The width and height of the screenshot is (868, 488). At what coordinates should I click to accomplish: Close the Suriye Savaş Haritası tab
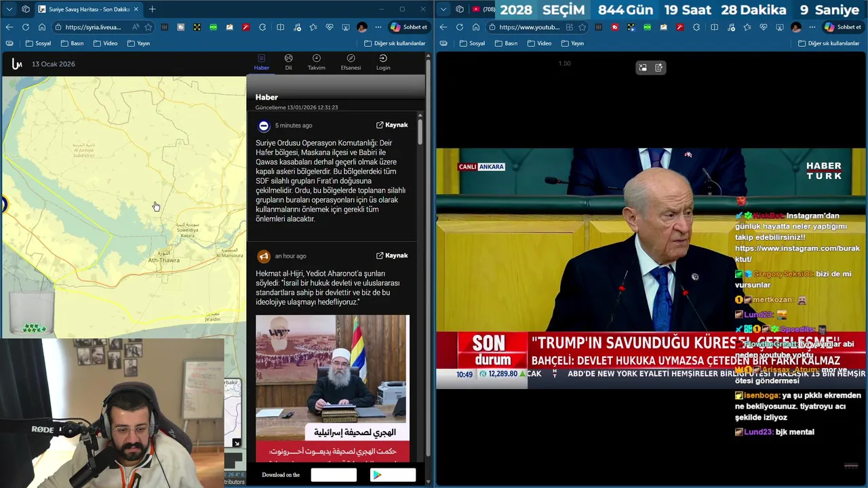click(136, 9)
